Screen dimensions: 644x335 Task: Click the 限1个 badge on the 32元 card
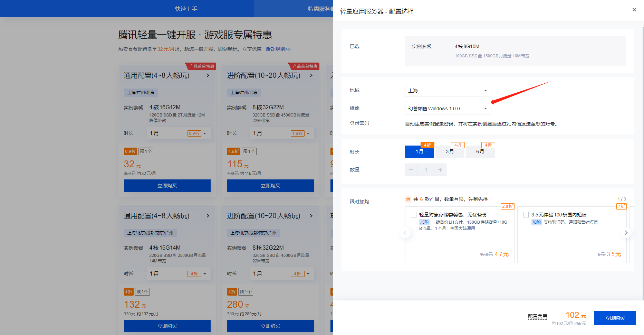click(x=146, y=151)
